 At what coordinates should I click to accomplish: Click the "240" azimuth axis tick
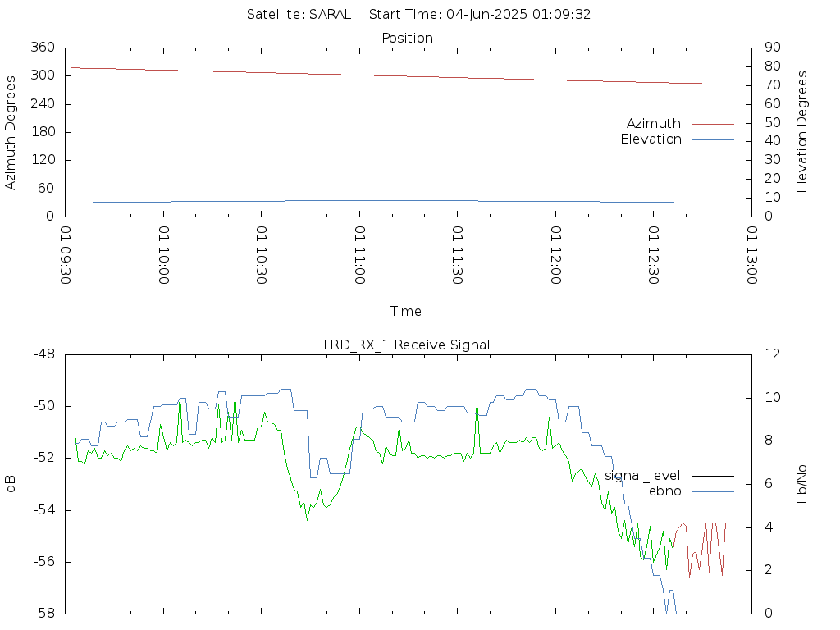tap(43, 103)
